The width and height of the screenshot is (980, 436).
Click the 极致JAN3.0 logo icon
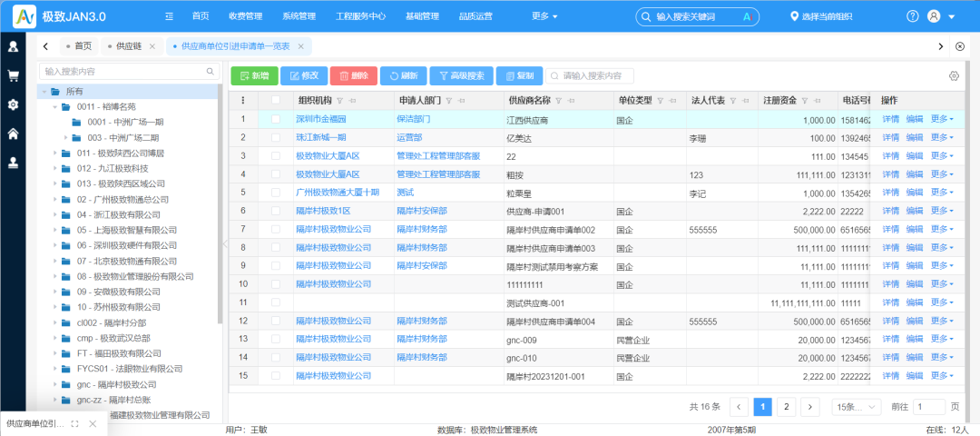(24, 17)
